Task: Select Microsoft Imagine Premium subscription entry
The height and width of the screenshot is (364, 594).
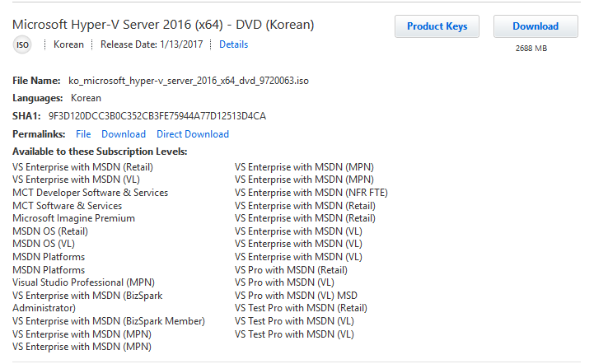Action: 73,218
